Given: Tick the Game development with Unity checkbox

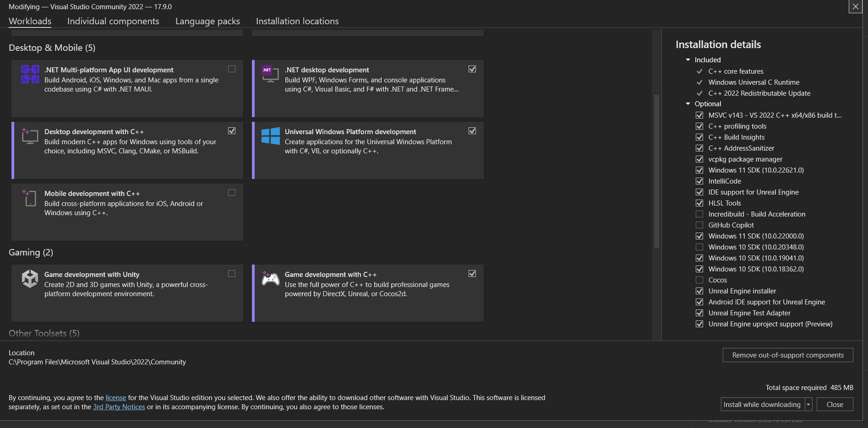Looking at the screenshot, I should pyautogui.click(x=232, y=274).
